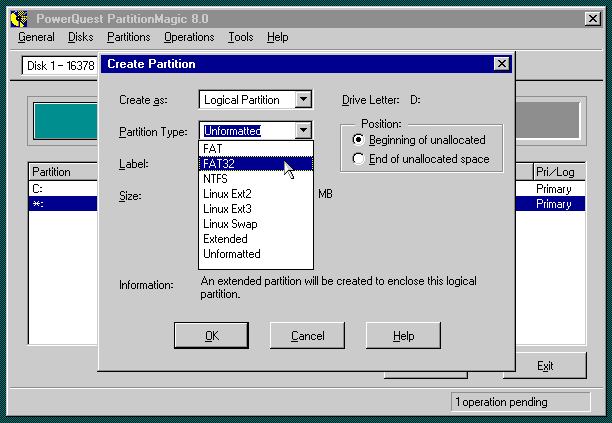Select Beginning of unallocated radio button
This screenshot has width=612, height=423.
pyautogui.click(x=359, y=140)
